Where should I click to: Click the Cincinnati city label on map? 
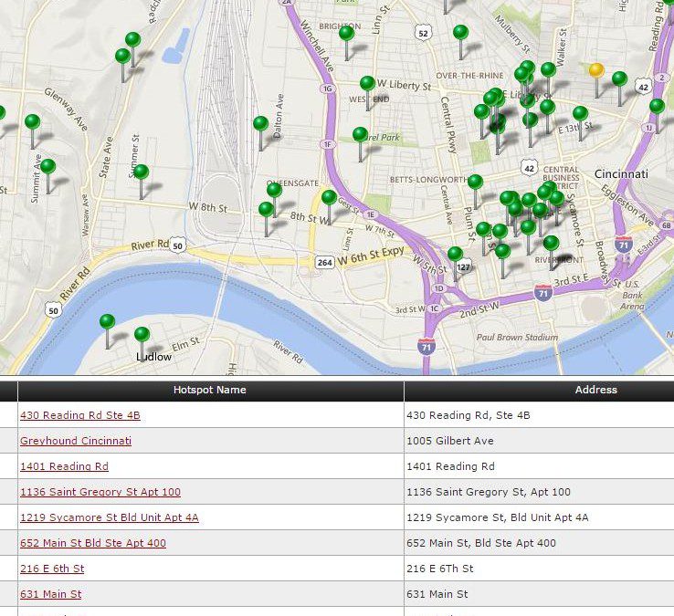click(621, 173)
